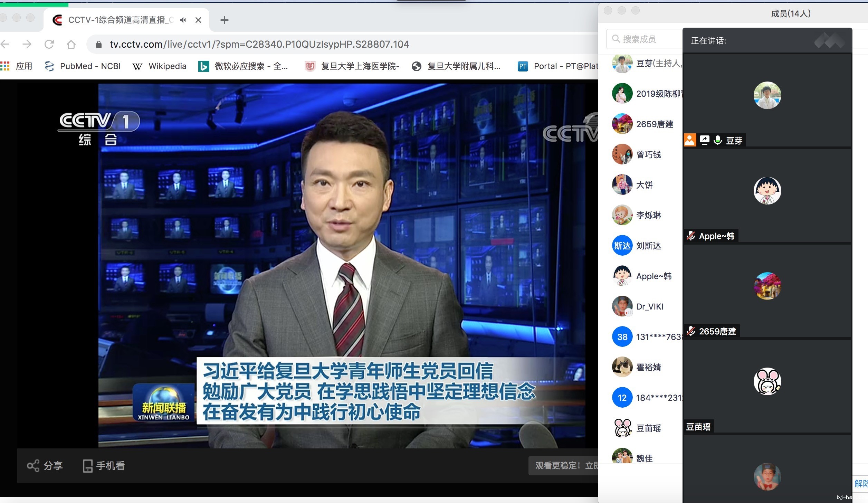Click the browser reload page icon
Screen dimensions: 868x503
tap(49, 44)
